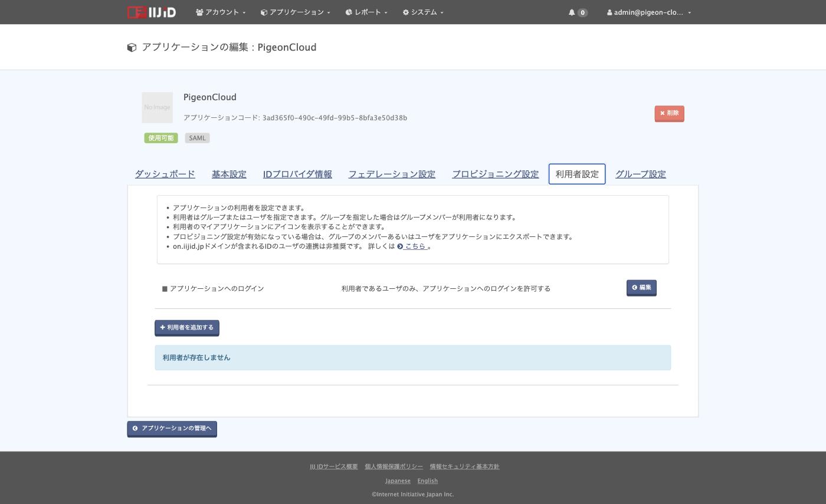
Task: Click the ©Internet Initiative Japan Inc. copyright text
Action: tap(413, 495)
